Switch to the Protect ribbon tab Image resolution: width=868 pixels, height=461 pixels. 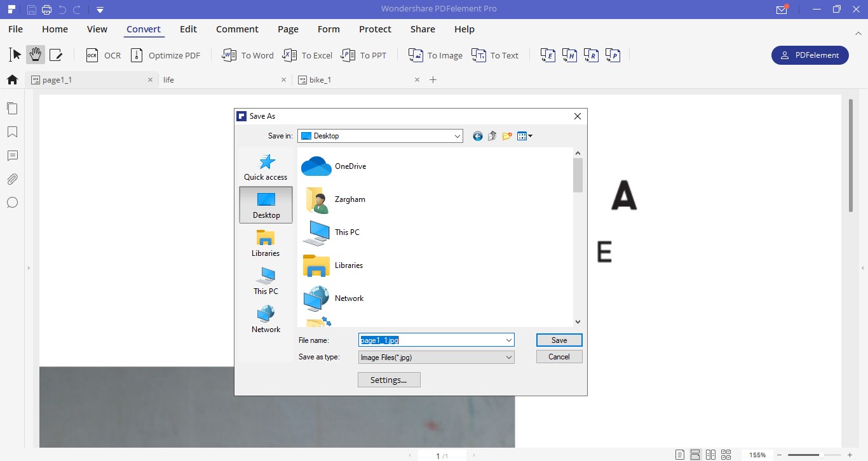pyautogui.click(x=375, y=29)
